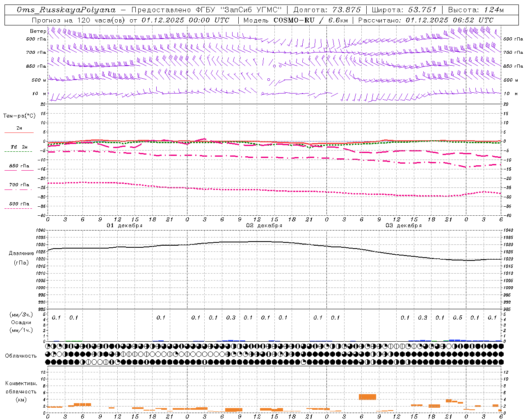Click the tallest orange convective cloud bar
Viewport: 525px width, 420px height.
pos(367,397)
